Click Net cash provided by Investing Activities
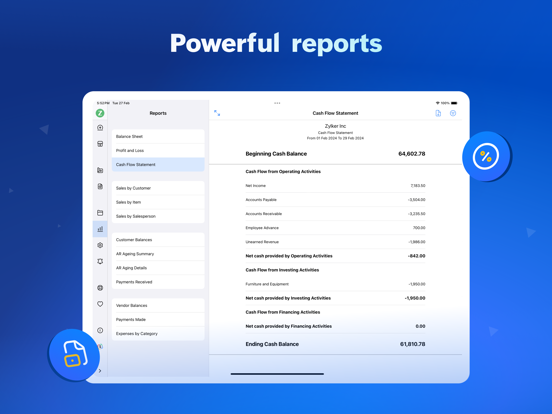Viewport: 552px width, 414px height. click(x=288, y=298)
